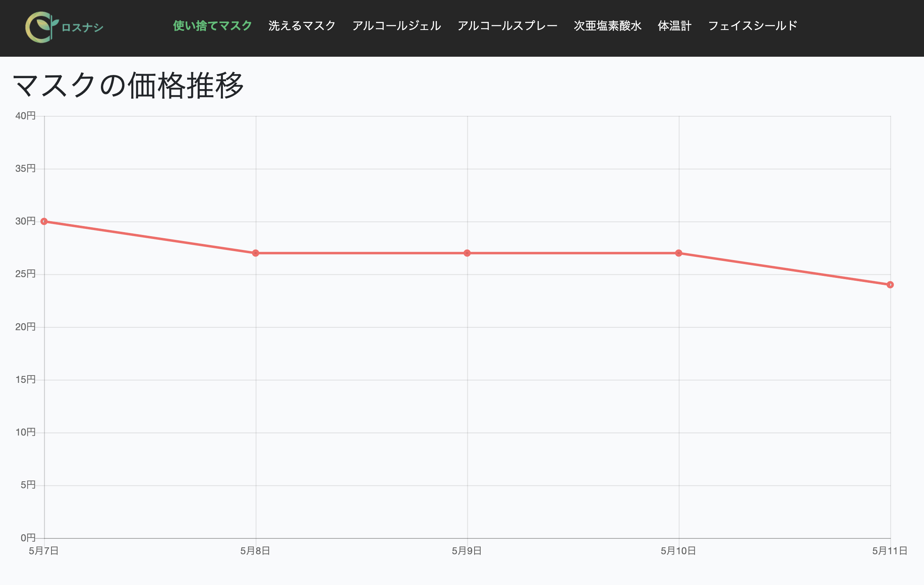Click the 30円 y-axis label
This screenshot has width=924, height=585.
[26, 221]
